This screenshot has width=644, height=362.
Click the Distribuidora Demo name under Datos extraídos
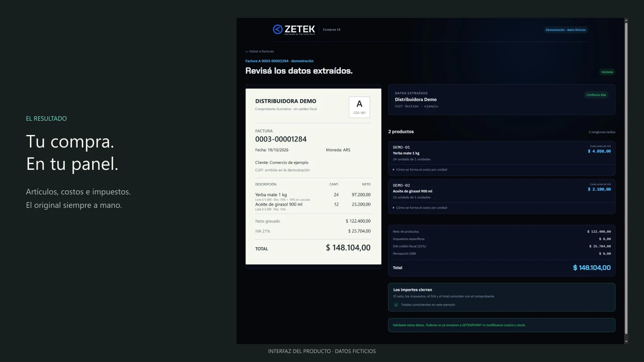click(x=415, y=100)
